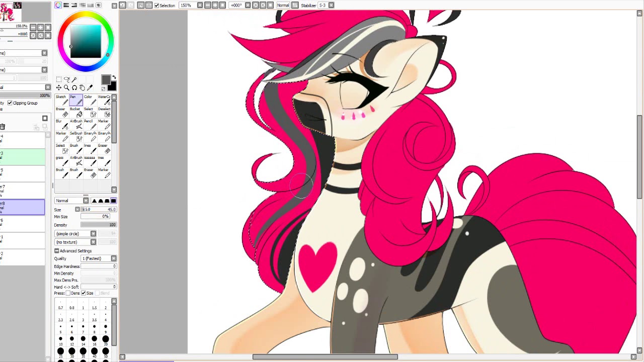Toggle the RGB slider panel button

(66, 5)
